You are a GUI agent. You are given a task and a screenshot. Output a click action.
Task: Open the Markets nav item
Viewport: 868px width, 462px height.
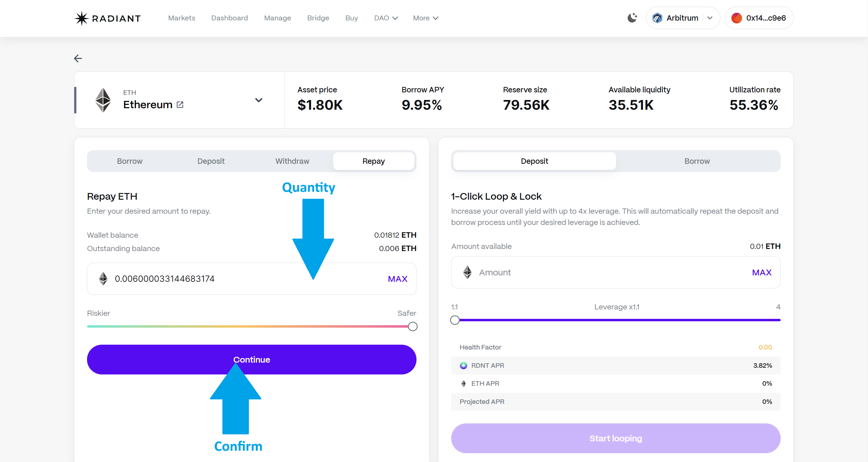click(x=182, y=18)
